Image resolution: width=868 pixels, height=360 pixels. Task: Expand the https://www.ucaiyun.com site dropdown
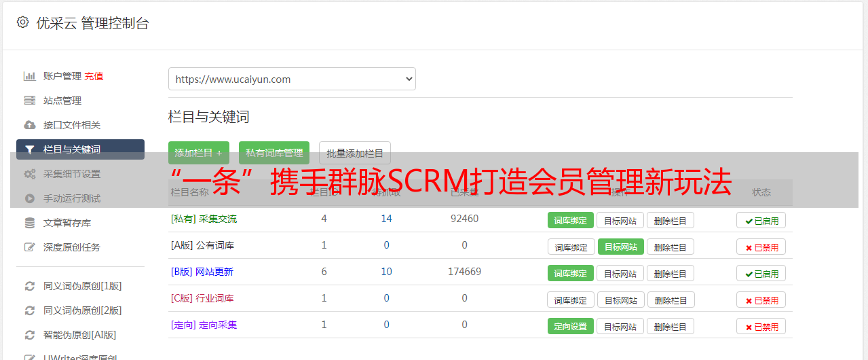[x=292, y=79]
